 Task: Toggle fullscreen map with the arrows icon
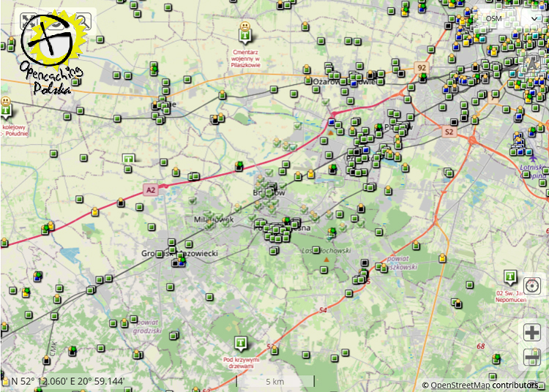coord(29,22)
